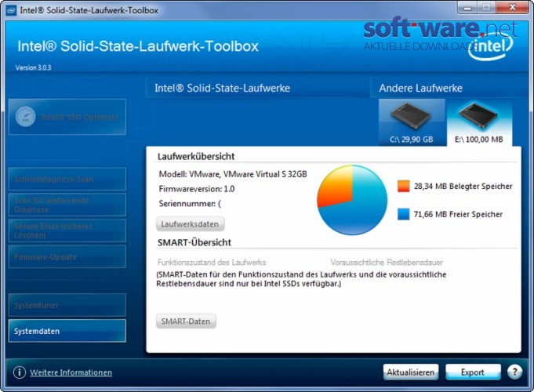Click the SMART-Daten availability note text
Viewport: 534px width, 392px height.
point(301,279)
